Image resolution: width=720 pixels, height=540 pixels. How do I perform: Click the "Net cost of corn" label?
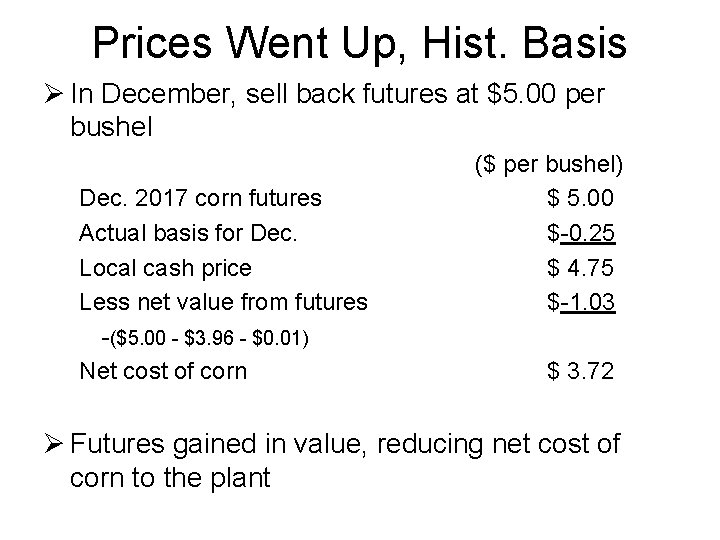click(x=163, y=371)
